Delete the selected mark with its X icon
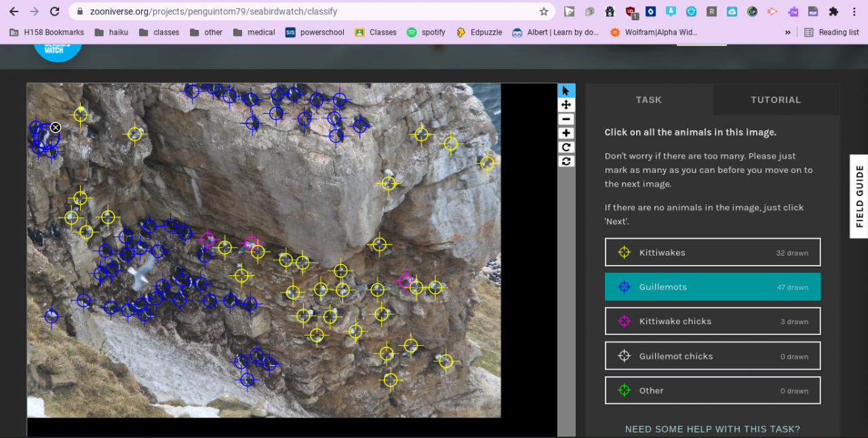Screen dimensions: 868x438 pyautogui.click(x=56, y=127)
